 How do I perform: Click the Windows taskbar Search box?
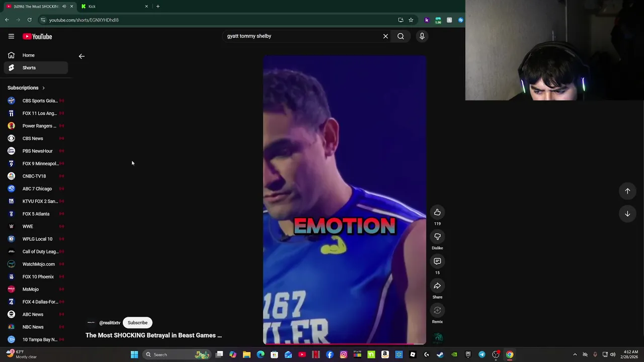[176, 354]
